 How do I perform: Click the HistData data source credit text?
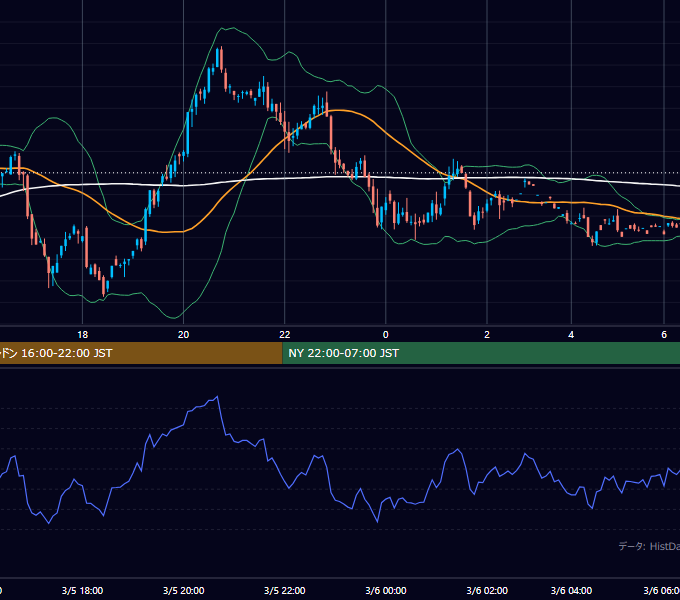pos(649,546)
